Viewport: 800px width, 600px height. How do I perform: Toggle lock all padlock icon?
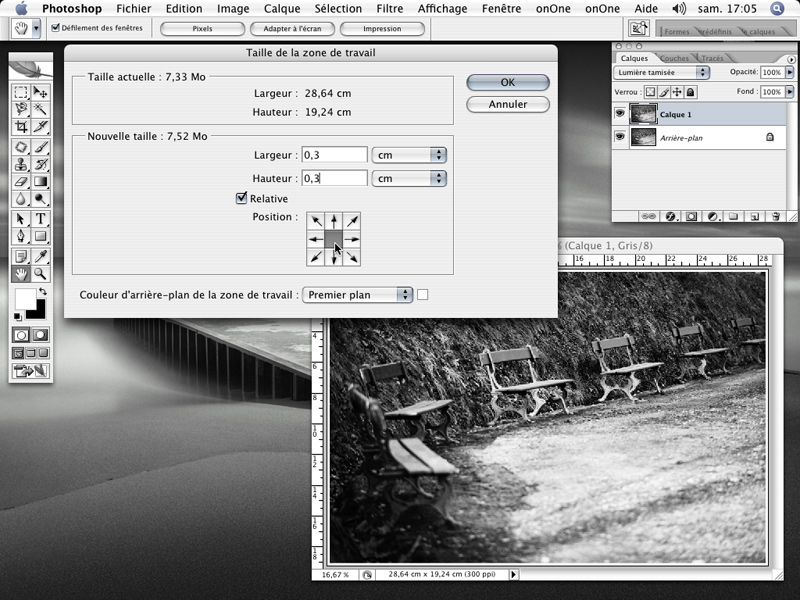(x=690, y=92)
